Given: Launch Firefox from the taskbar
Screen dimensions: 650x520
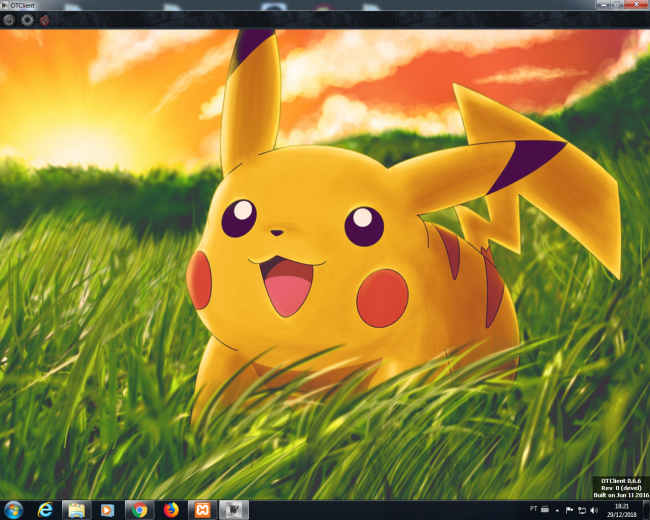Looking at the screenshot, I should [171, 510].
